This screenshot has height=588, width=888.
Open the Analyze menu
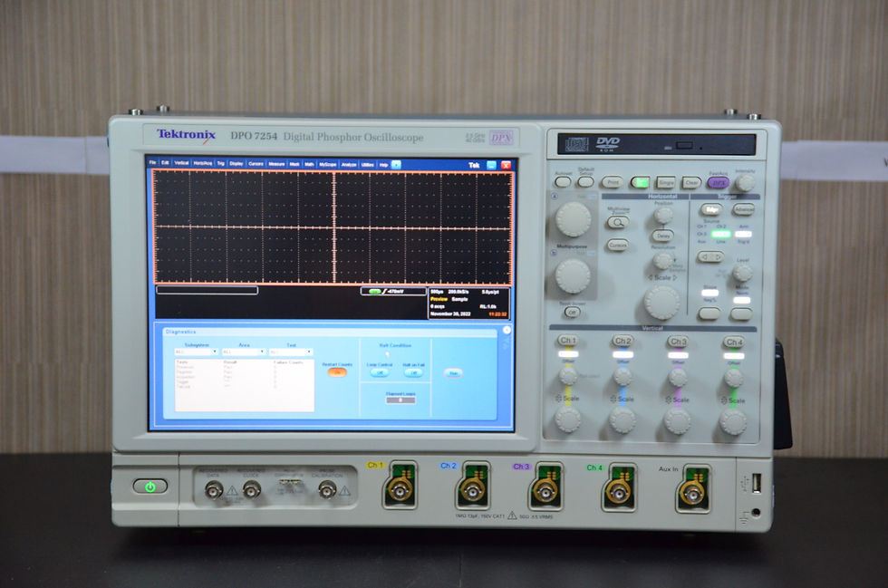click(x=349, y=165)
